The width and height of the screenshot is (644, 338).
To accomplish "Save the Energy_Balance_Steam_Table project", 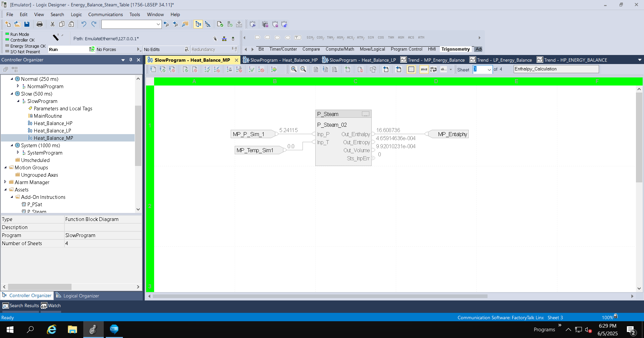I will click(x=27, y=24).
